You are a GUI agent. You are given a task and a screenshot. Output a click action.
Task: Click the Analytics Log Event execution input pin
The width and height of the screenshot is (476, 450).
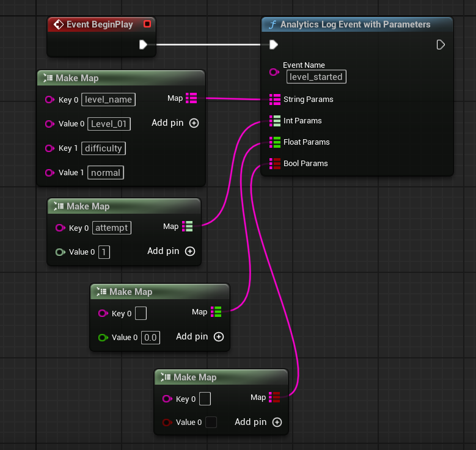[x=274, y=45]
